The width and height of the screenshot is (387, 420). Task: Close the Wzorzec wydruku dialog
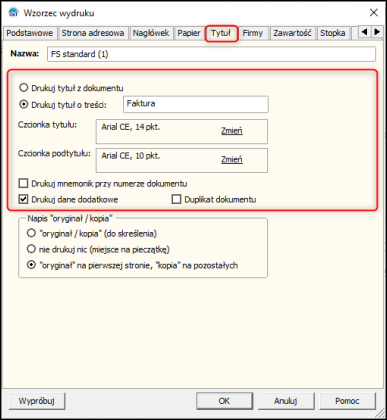[374, 13]
